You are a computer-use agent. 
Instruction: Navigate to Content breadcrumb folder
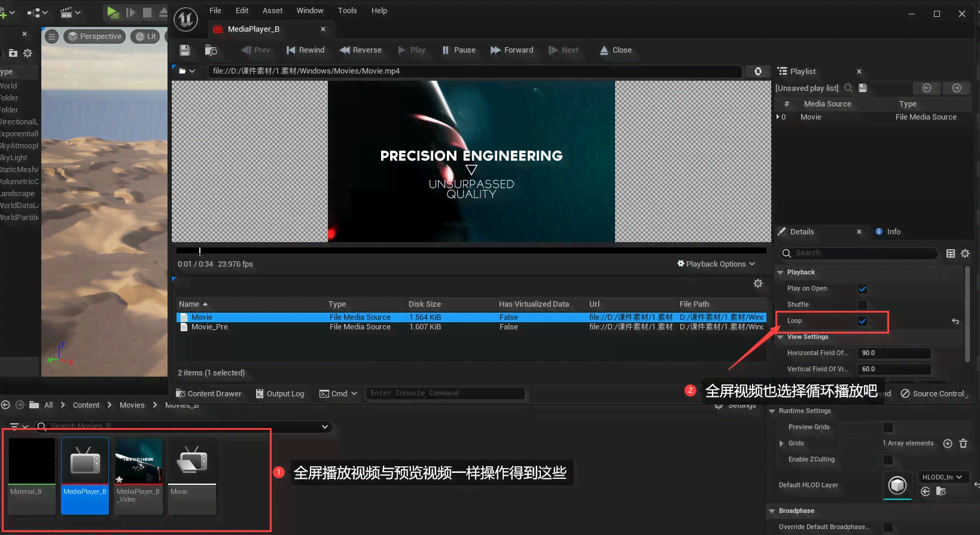point(86,405)
